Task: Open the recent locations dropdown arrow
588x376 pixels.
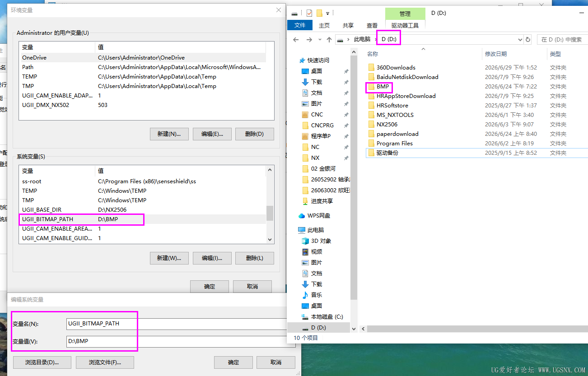Action: 320,40
